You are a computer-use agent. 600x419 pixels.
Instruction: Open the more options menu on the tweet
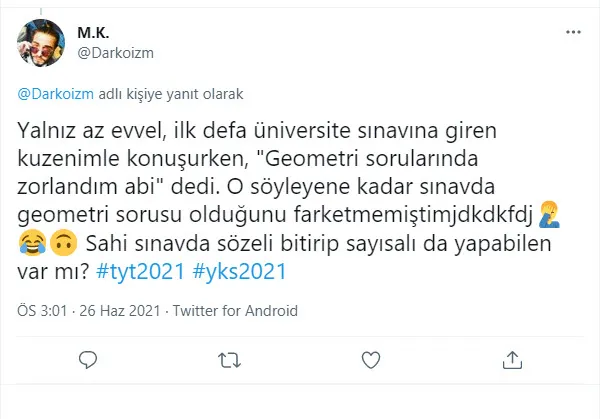tap(572, 33)
